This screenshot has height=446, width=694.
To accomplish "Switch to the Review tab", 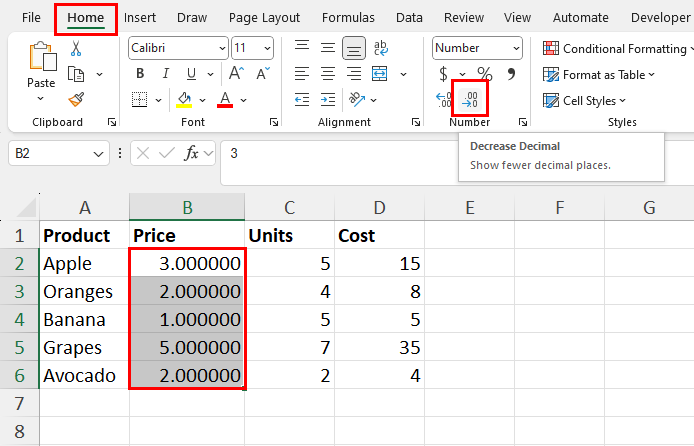I will pyautogui.click(x=463, y=18).
